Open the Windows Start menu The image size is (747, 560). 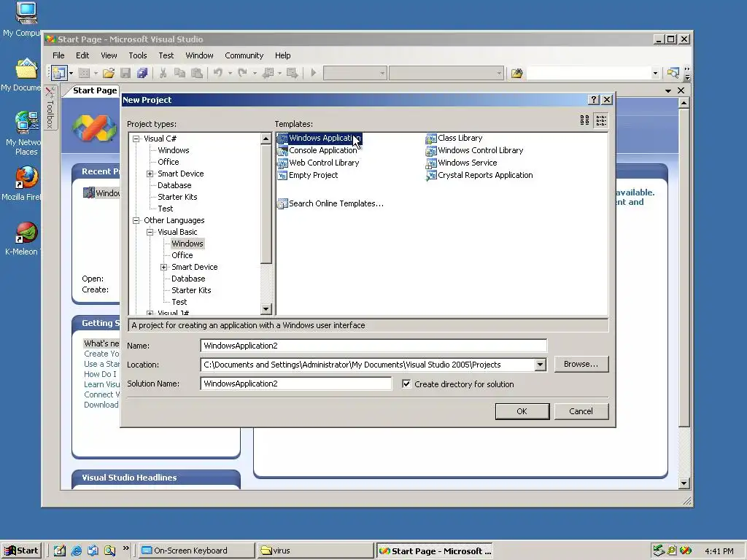(x=21, y=551)
